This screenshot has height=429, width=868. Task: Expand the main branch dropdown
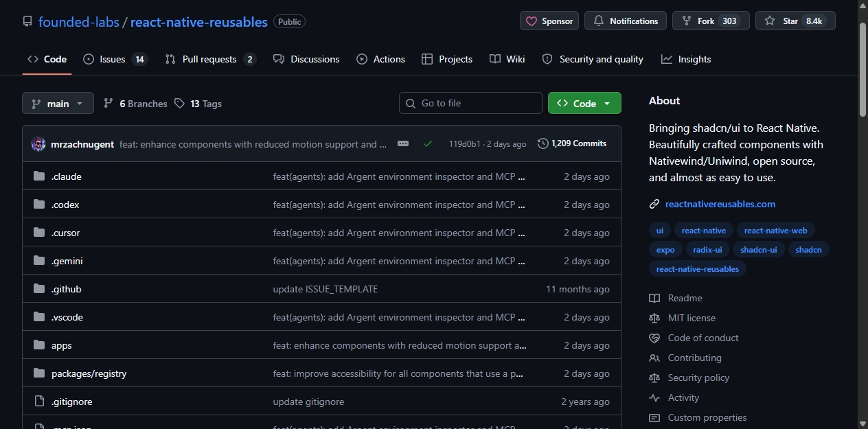[58, 104]
